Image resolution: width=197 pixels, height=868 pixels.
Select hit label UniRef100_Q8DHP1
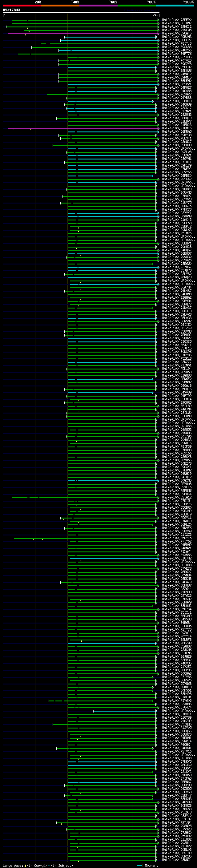click(176, 243)
